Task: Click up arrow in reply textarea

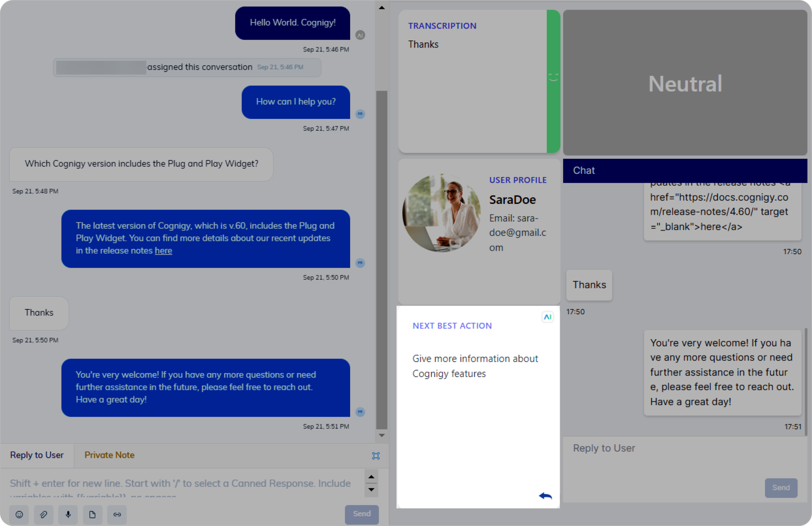Action: [x=371, y=477]
